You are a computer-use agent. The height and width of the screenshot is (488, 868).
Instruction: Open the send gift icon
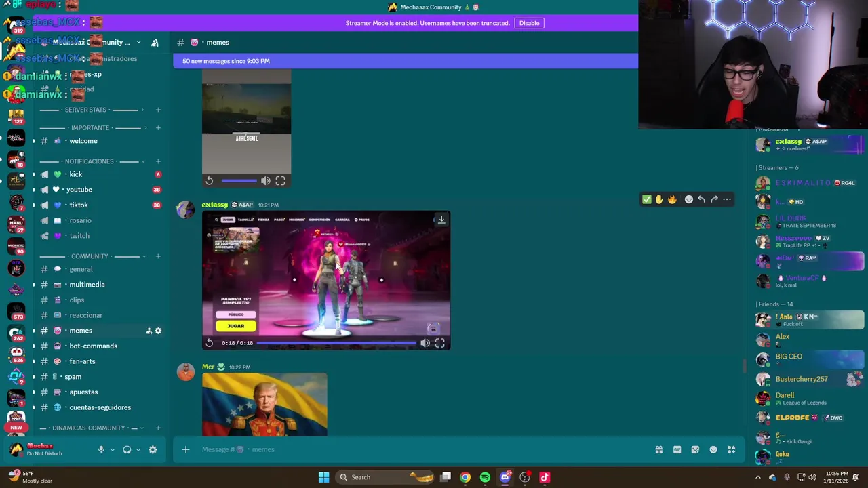(x=659, y=449)
